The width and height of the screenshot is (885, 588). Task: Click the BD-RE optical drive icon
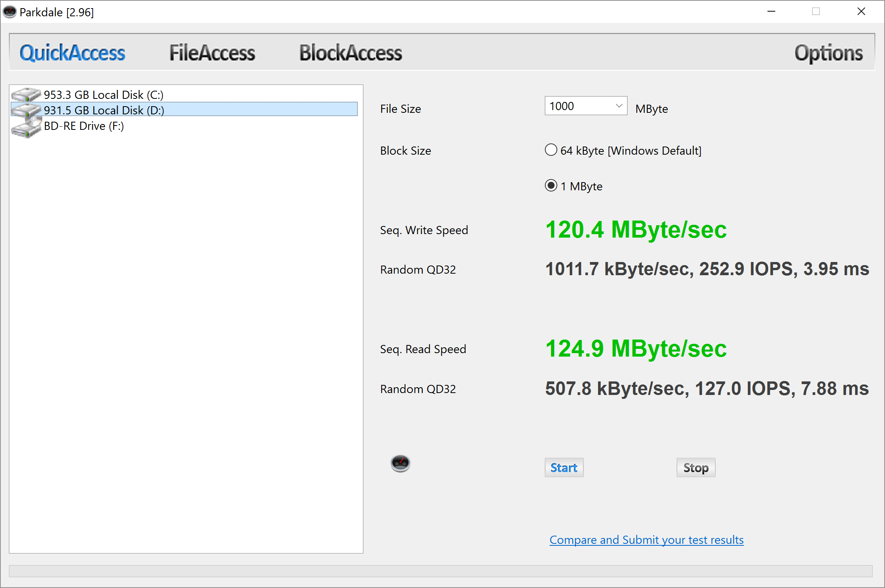pos(26,128)
